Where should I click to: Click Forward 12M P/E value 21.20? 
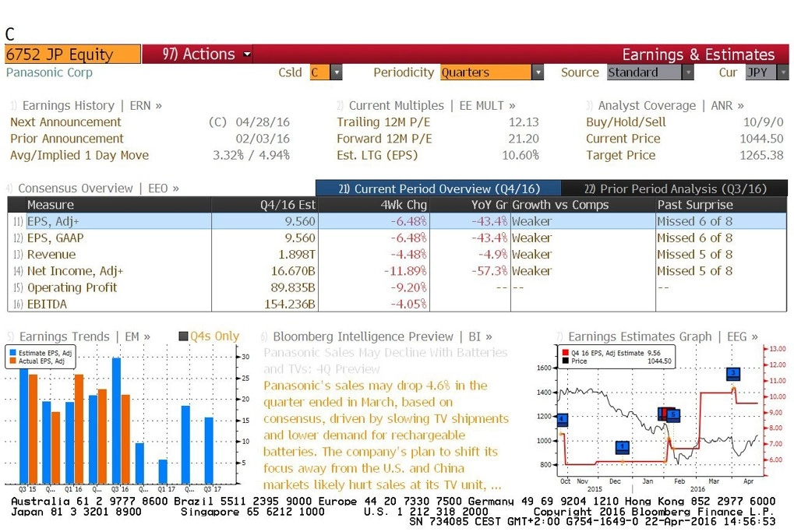pyautogui.click(x=524, y=139)
